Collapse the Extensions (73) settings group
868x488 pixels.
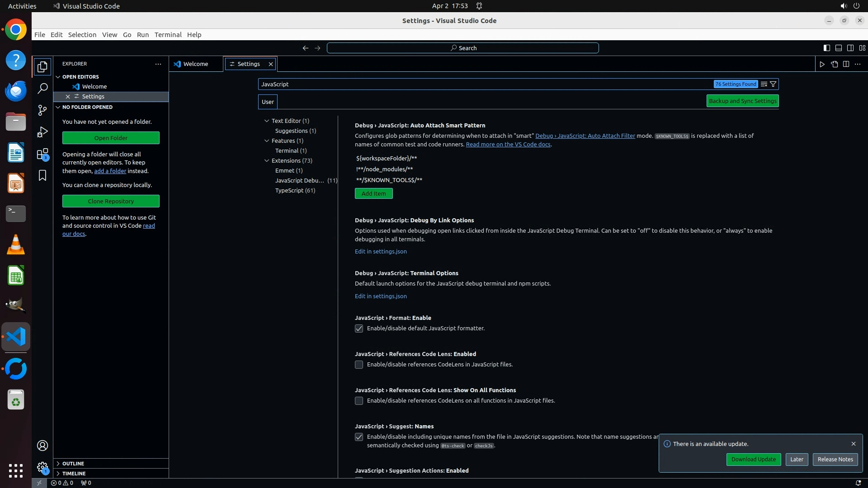267,160
